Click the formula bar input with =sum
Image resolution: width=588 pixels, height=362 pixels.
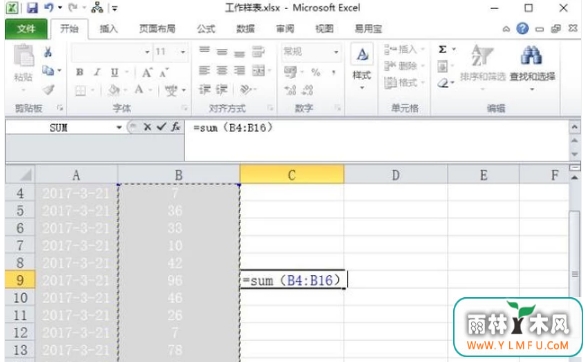point(376,140)
